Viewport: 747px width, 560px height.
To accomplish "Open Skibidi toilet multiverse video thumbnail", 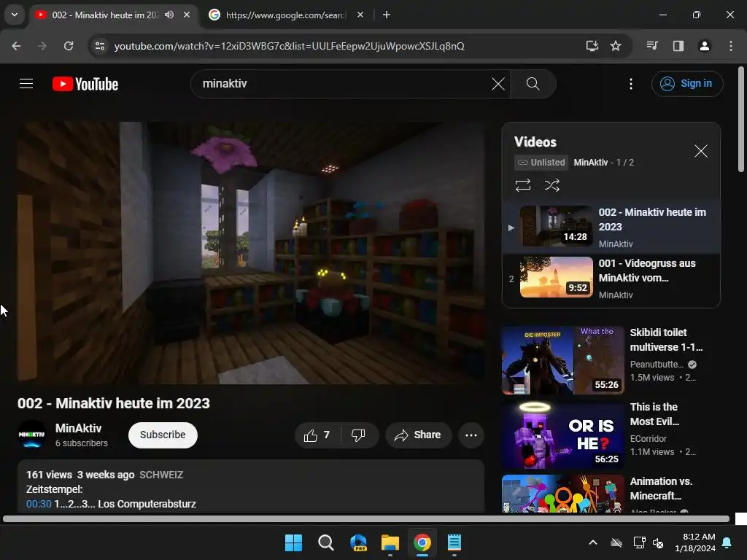I will 562,360.
